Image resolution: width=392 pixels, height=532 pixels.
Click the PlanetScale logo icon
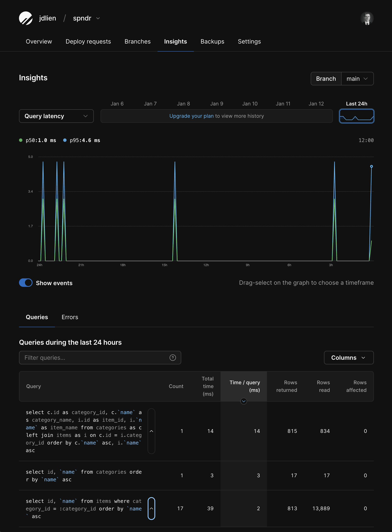[26, 18]
